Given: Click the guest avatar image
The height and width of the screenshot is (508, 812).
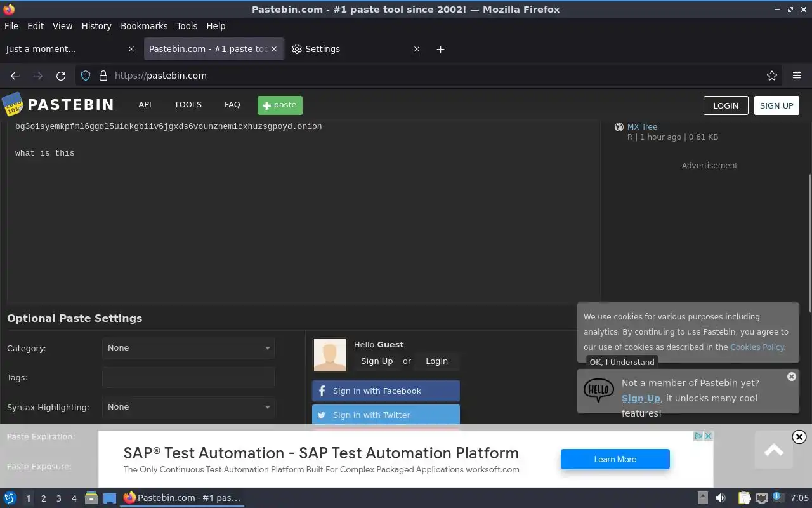Looking at the screenshot, I should (x=330, y=354).
